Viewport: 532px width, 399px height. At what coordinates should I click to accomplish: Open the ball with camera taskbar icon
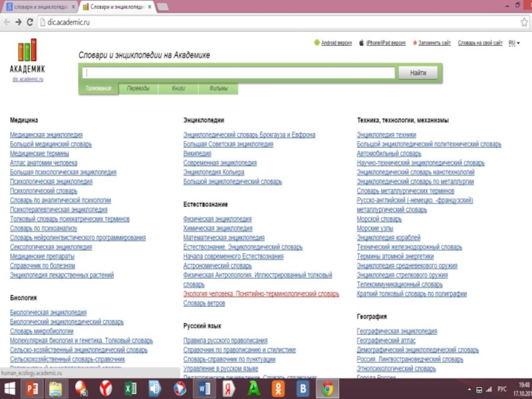[x=81, y=389]
